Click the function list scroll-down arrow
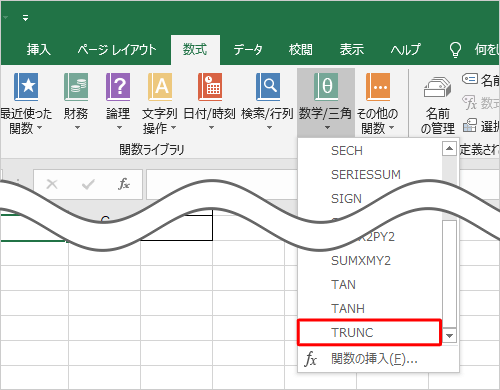The image size is (500, 390). point(449,336)
